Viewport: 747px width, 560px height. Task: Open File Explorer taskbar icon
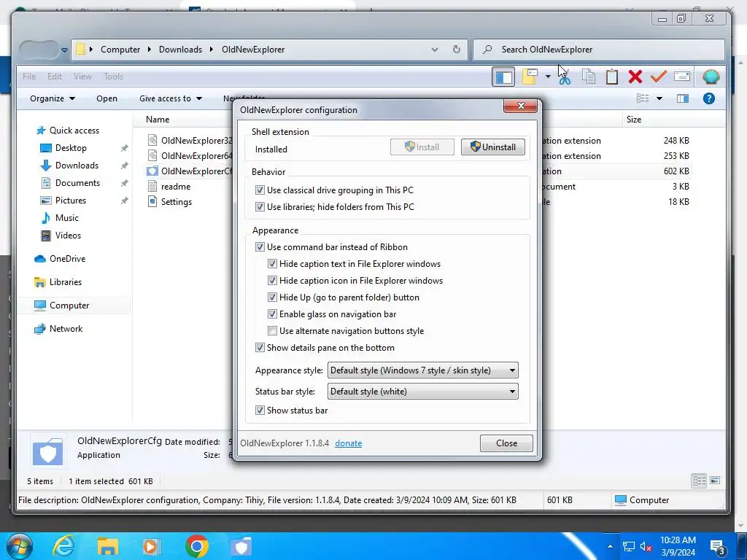point(108,546)
